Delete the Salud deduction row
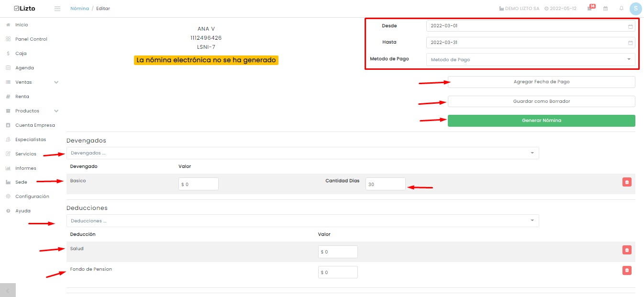Image resolution: width=644 pixels, height=297 pixels. tap(627, 250)
